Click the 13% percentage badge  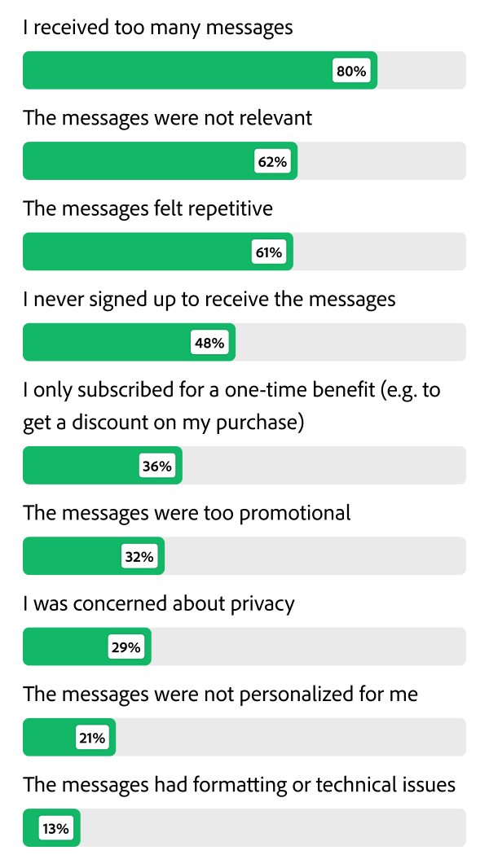click(55, 828)
